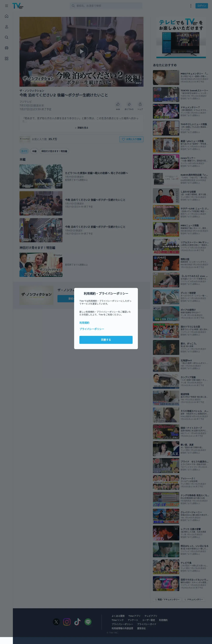The image size is (212, 644).
Task: Open ドキュメンタリー7 recommended item
Action: pos(181,111)
